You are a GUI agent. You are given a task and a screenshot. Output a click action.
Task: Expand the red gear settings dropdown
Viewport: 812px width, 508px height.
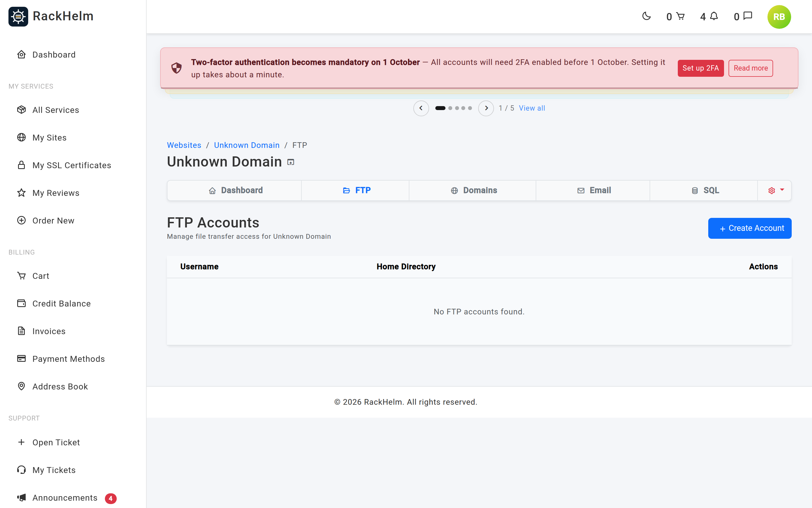point(775,190)
